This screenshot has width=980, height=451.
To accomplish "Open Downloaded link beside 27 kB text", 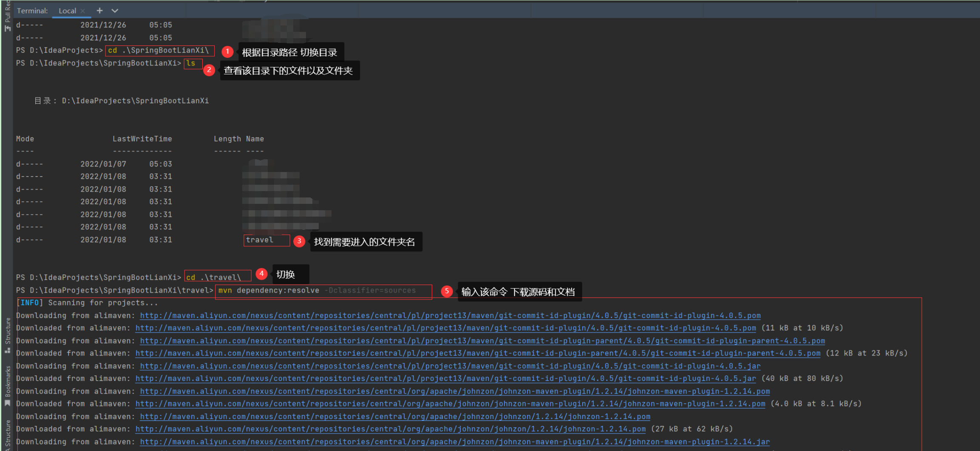I will click(x=391, y=429).
